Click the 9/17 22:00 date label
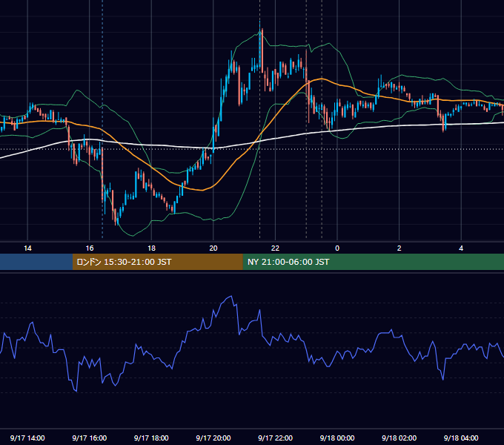This screenshot has height=445, width=504. pos(275,438)
